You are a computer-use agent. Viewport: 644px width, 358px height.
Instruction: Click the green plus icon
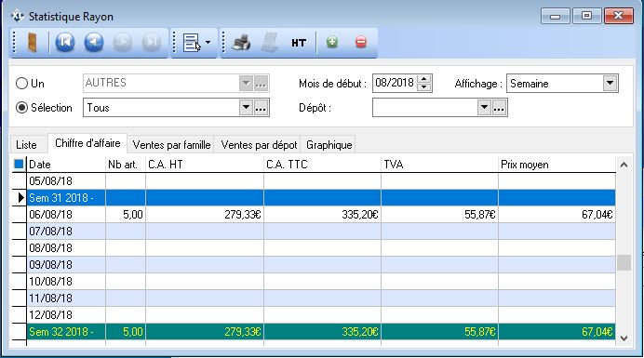tap(332, 42)
